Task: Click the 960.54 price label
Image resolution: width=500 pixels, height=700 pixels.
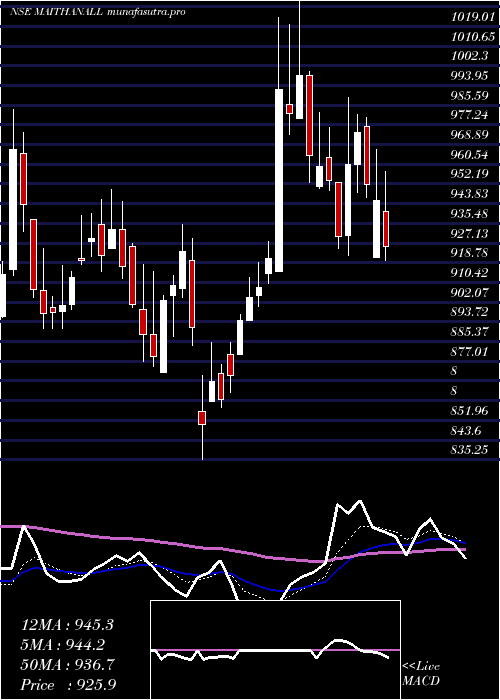Action: 469,154
